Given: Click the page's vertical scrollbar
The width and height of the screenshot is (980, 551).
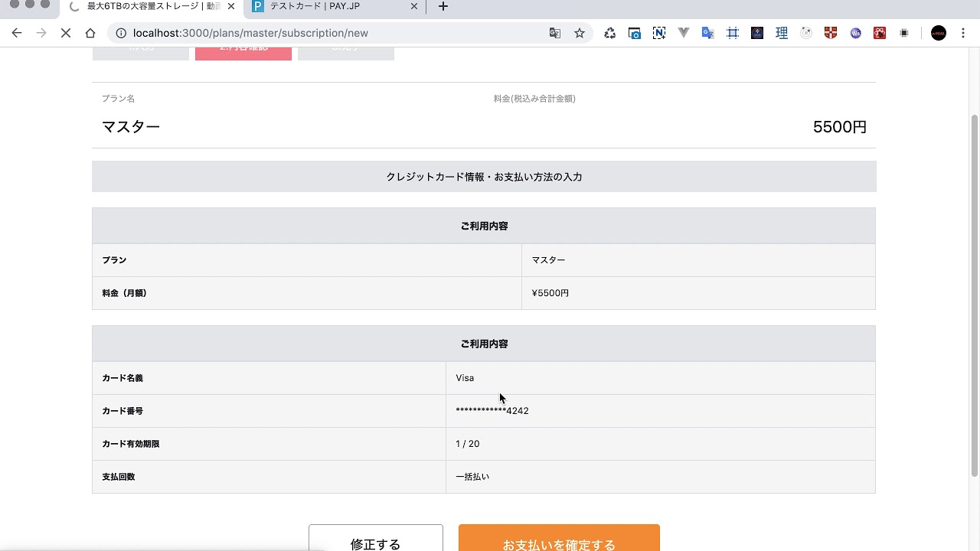Looking at the screenshot, I should (x=975, y=295).
